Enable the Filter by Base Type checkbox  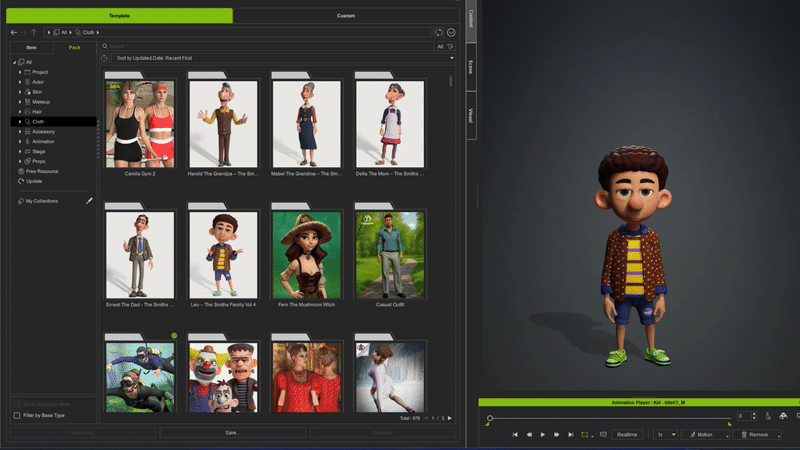click(x=17, y=415)
